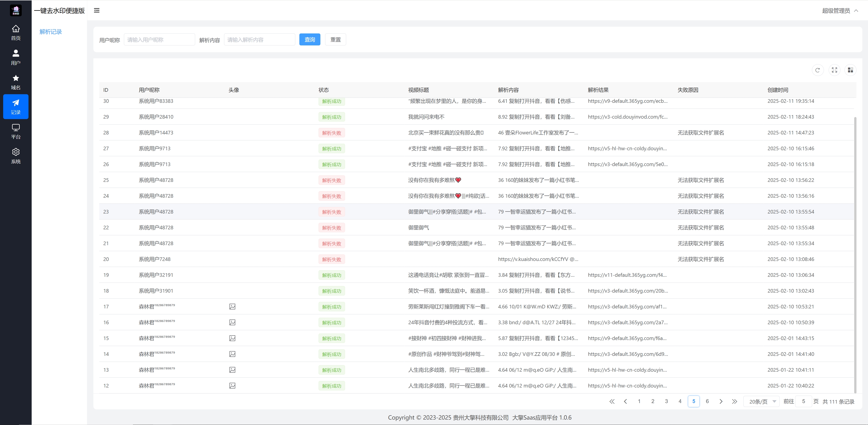Click the 状态 column header
Image resolution: width=868 pixels, height=425 pixels.
(324, 90)
